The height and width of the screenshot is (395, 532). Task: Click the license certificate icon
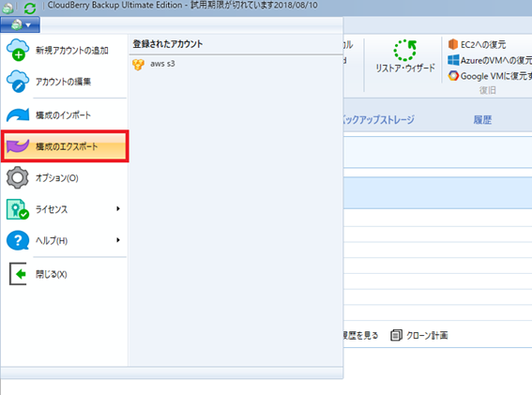(x=18, y=209)
